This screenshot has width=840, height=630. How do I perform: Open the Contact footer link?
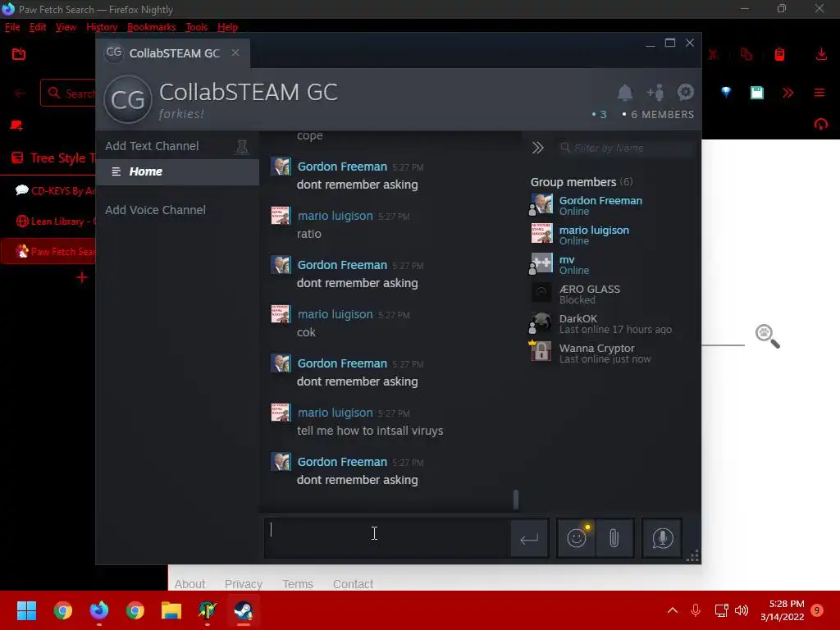pos(353,583)
